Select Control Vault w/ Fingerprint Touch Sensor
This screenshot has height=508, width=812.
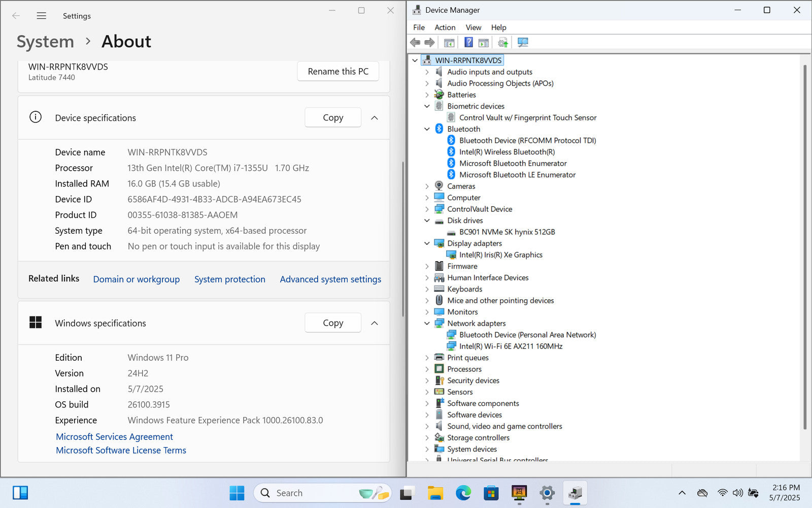[x=528, y=117]
